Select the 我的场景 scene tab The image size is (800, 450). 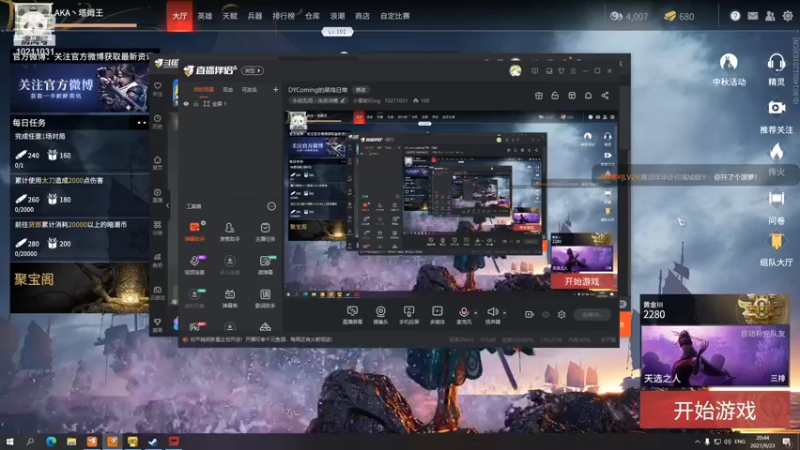204,90
